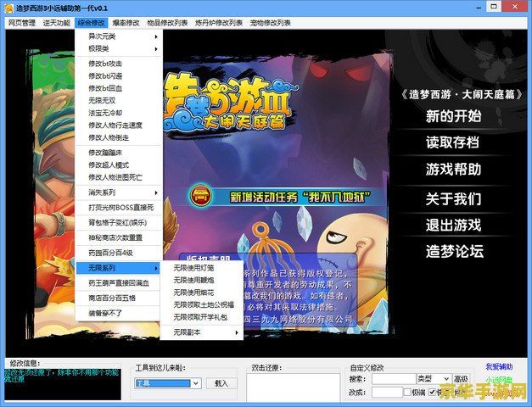The image size is (532, 407).
Task: Open the 网页管理 menu
Action: click(22, 23)
